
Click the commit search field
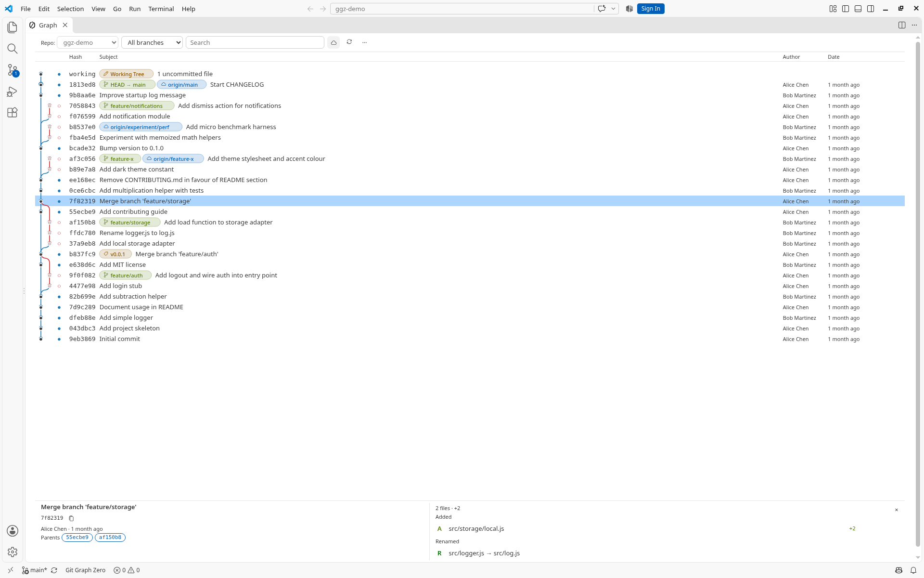[x=255, y=42]
